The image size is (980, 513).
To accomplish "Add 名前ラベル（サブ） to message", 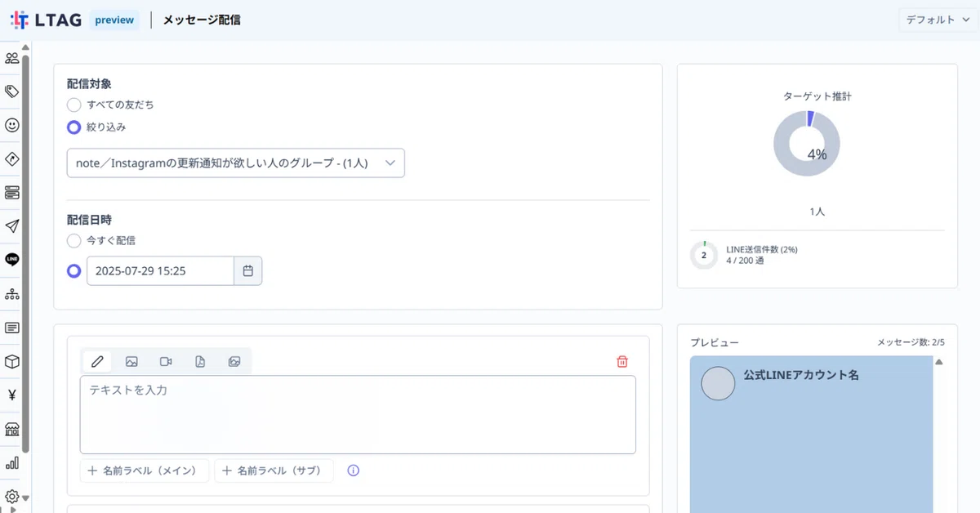I will click(x=274, y=471).
